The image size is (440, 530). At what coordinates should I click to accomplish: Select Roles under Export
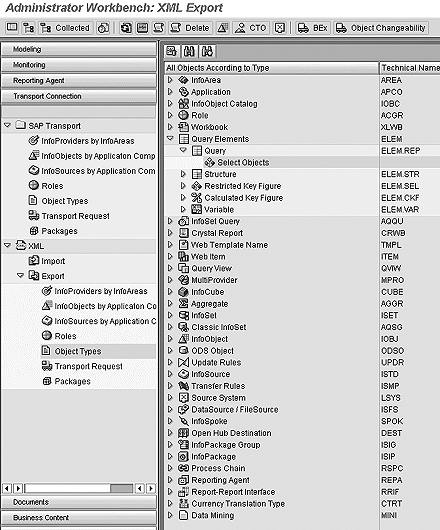click(65, 336)
